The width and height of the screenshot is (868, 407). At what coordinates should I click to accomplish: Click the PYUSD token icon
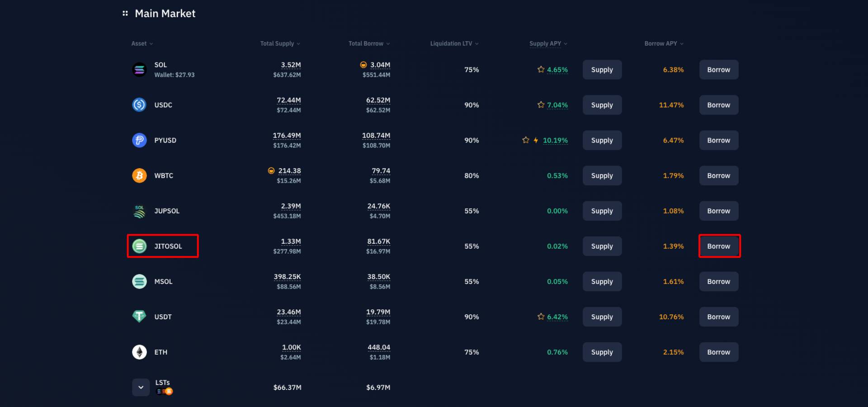pos(139,140)
